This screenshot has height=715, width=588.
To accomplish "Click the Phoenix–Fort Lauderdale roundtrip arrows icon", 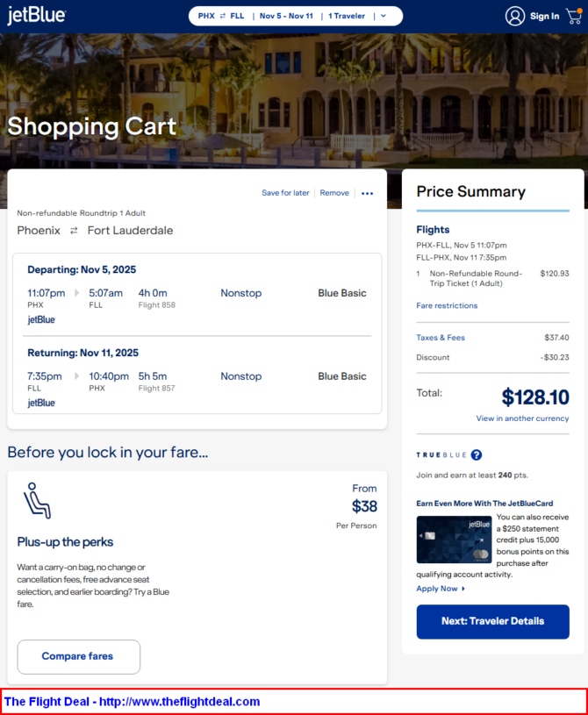I will [74, 231].
